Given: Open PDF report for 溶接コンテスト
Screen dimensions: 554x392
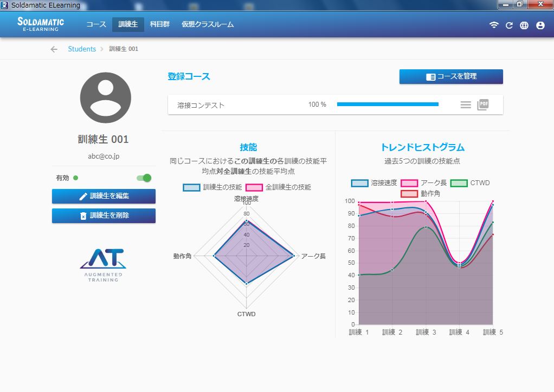Looking at the screenshot, I should [x=482, y=104].
